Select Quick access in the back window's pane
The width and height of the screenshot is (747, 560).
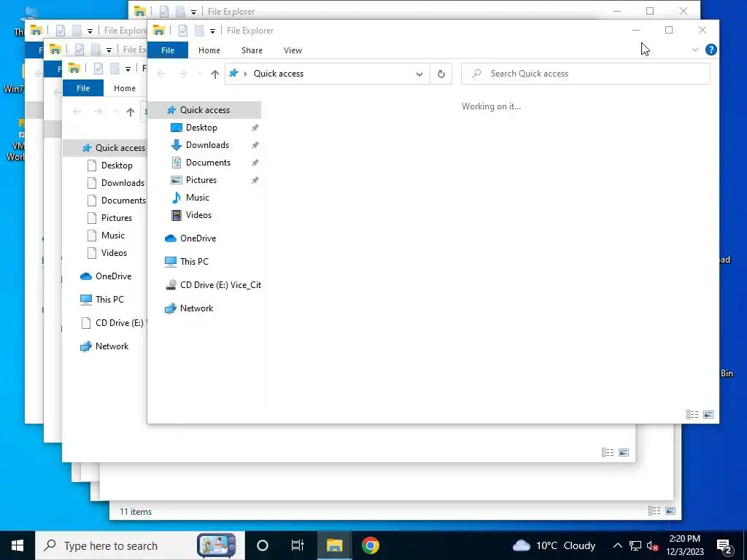point(120,148)
